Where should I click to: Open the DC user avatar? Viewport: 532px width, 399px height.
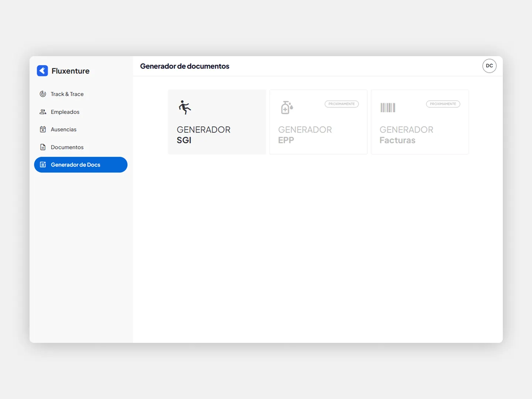point(489,66)
